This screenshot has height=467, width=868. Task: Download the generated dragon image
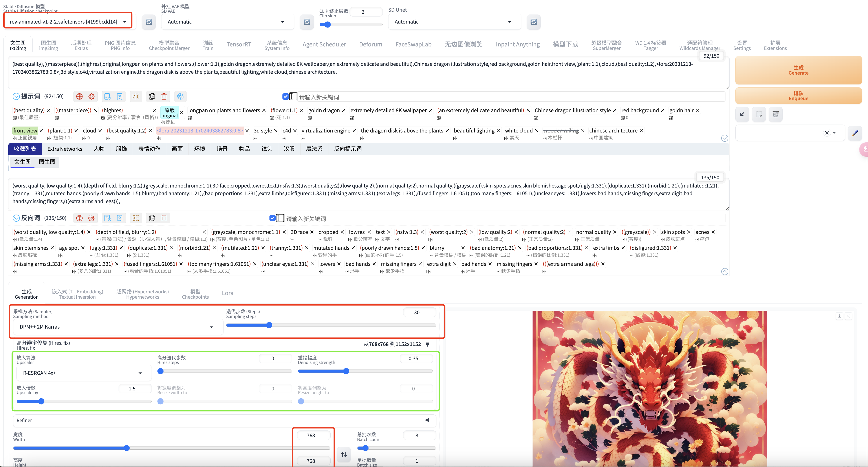[839, 316]
